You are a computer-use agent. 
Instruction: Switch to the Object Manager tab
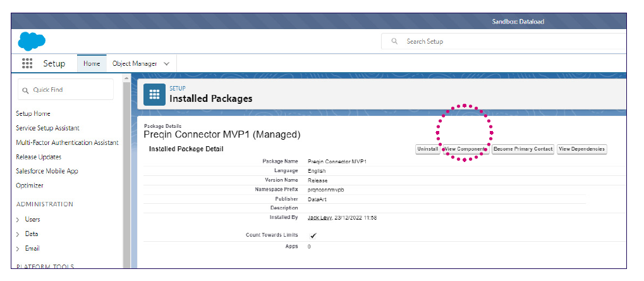135,64
